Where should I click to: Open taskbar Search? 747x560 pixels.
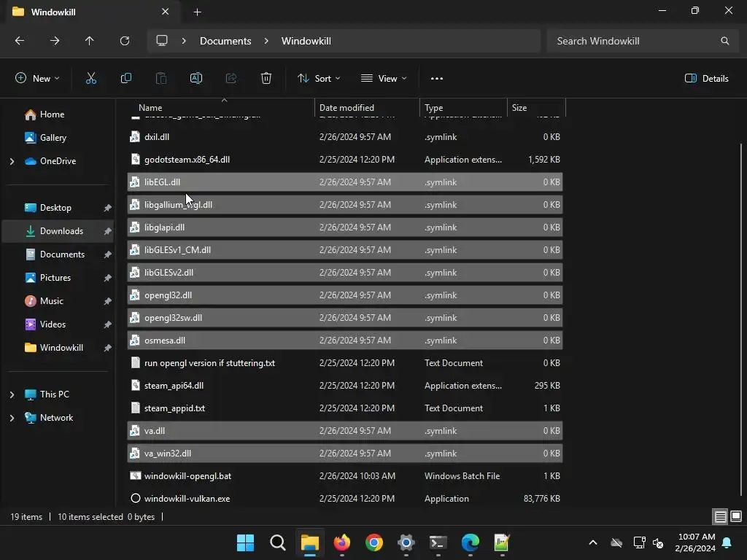278,542
